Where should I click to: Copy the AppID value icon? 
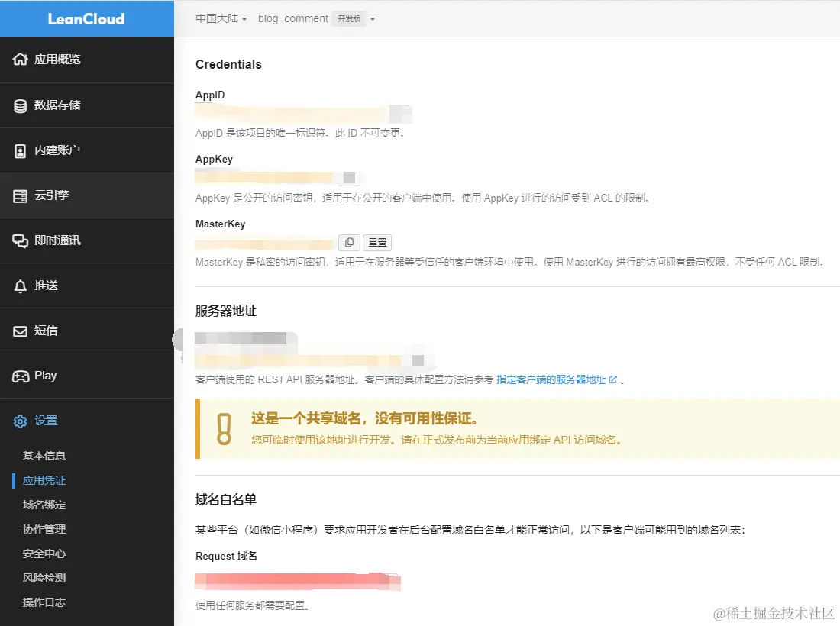[400, 114]
